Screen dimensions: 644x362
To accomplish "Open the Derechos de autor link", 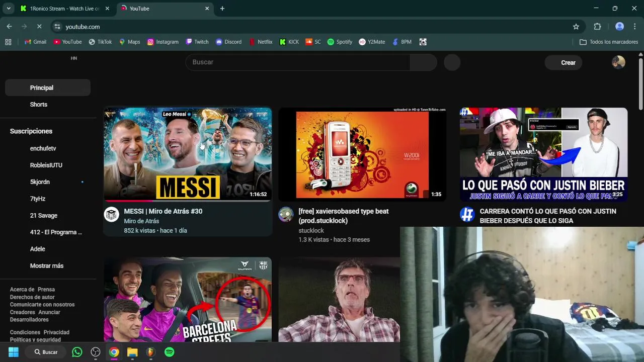I will (32, 297).
